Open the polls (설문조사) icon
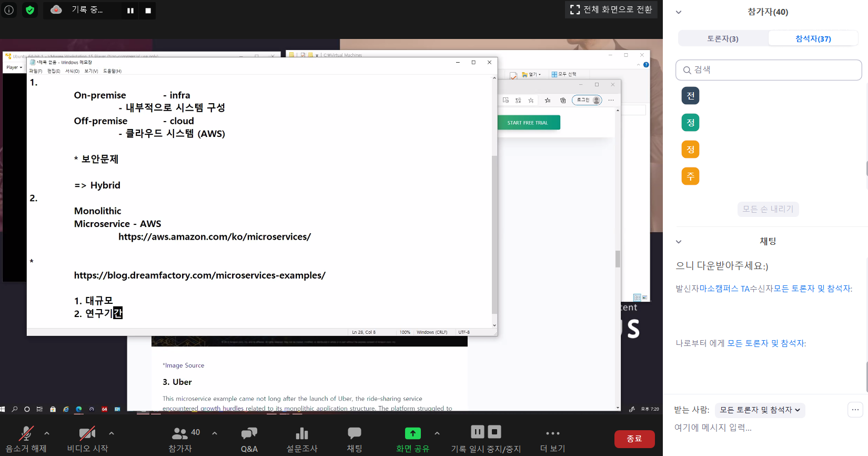Viewport: 868px width, 456px height. 301,434
